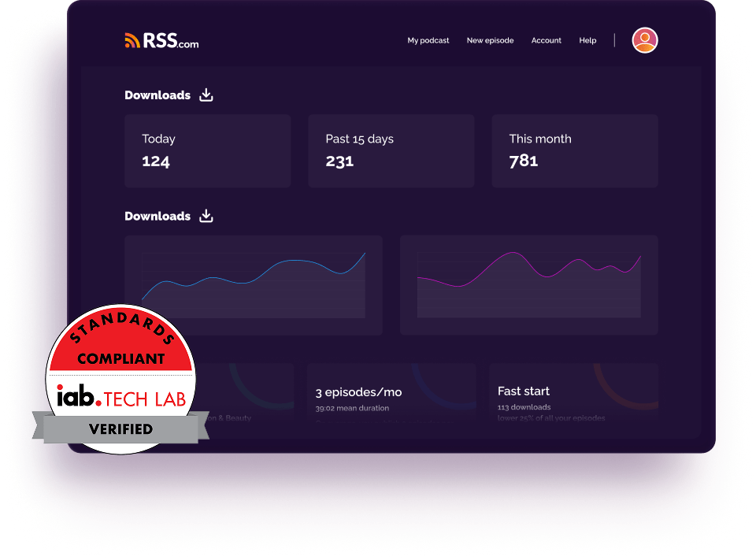Image resolution: width=756 pixels, height=560 pixels.
Task: Open the Past 15 days stats card
Action: point(391,150)
